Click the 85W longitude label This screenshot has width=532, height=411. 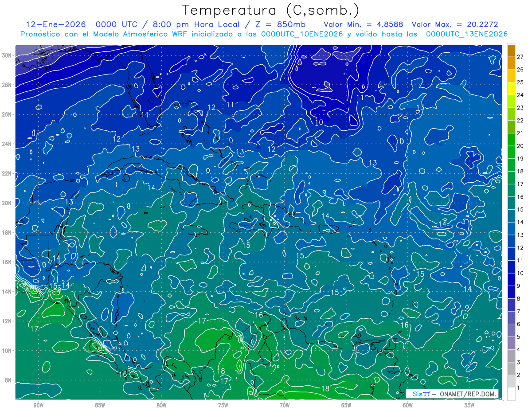[x=100, y=405]
